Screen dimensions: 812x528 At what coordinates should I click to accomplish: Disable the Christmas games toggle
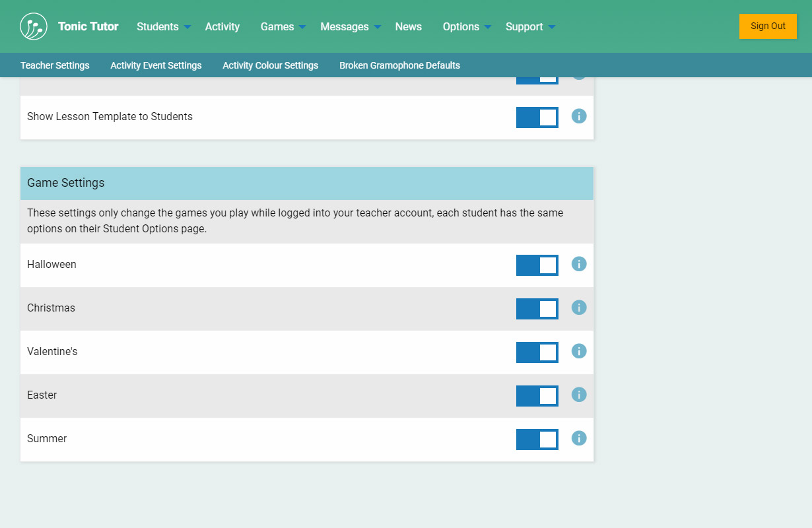(x=537, y=309)
